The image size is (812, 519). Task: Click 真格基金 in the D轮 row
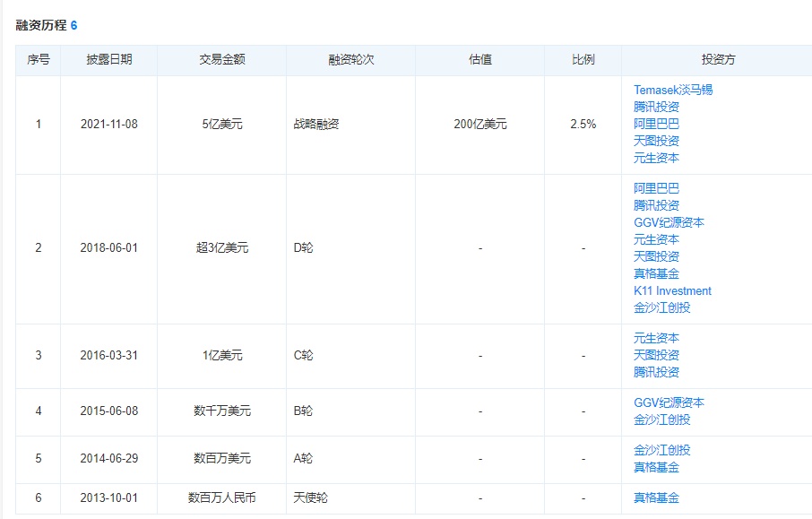pos(656,274)
